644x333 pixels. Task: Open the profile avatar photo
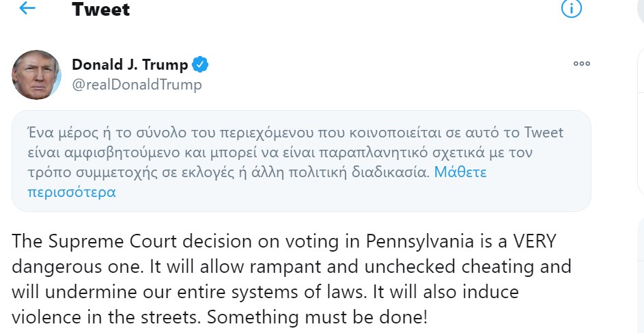(37, 75)
